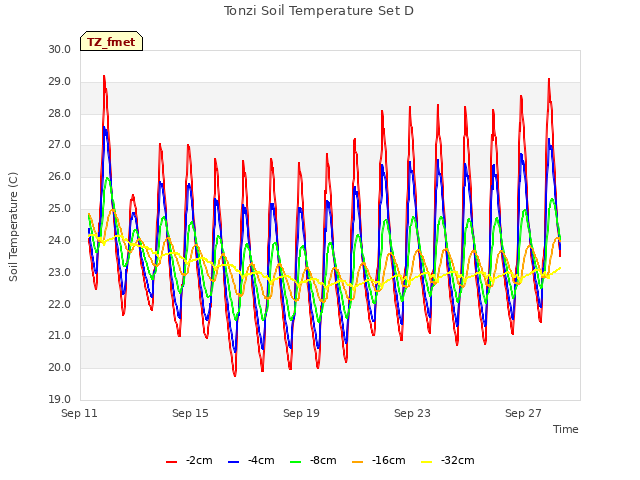Click the Sep 23 tick label
Image resolution: width=640 pixels, height=480 pixels.
(412, 413)
